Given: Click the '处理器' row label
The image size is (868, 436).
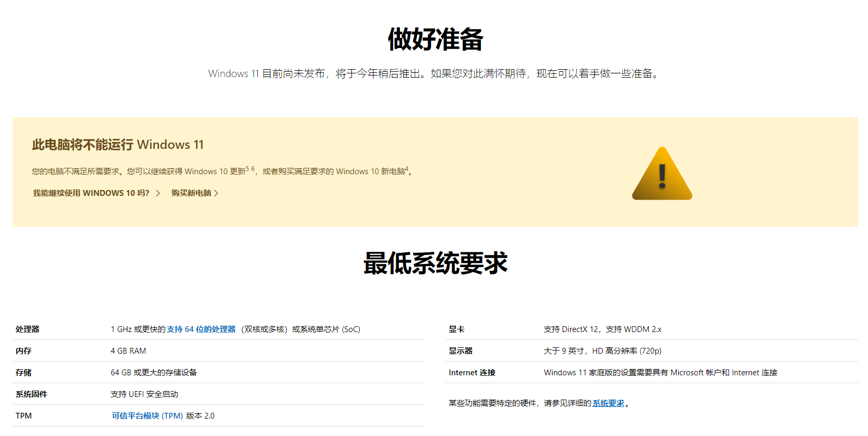Looking at the screenshot, I should click(27, 329).
